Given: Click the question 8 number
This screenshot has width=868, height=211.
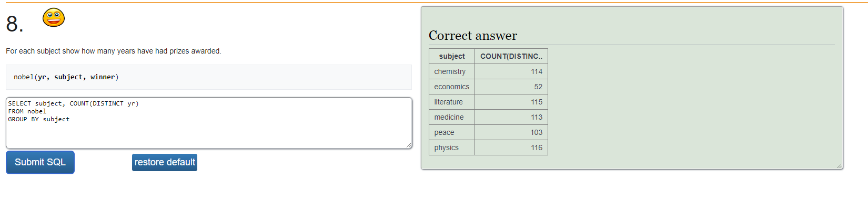Looking at the screenshot, I should coord(15,24).
